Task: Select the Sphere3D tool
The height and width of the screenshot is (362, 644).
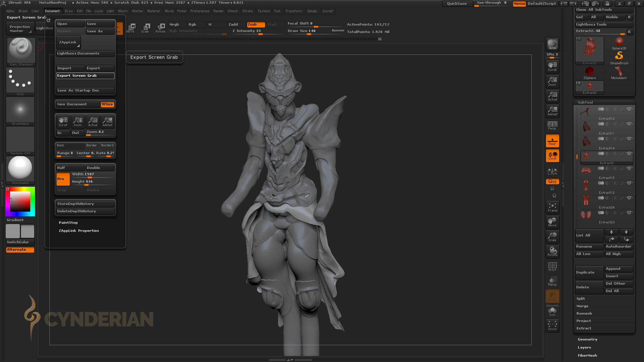Action: click(x=619, y=43)
